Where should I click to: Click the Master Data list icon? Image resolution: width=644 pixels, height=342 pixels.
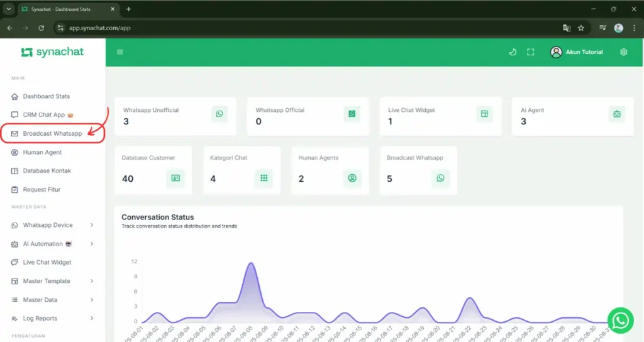(14, 300)
